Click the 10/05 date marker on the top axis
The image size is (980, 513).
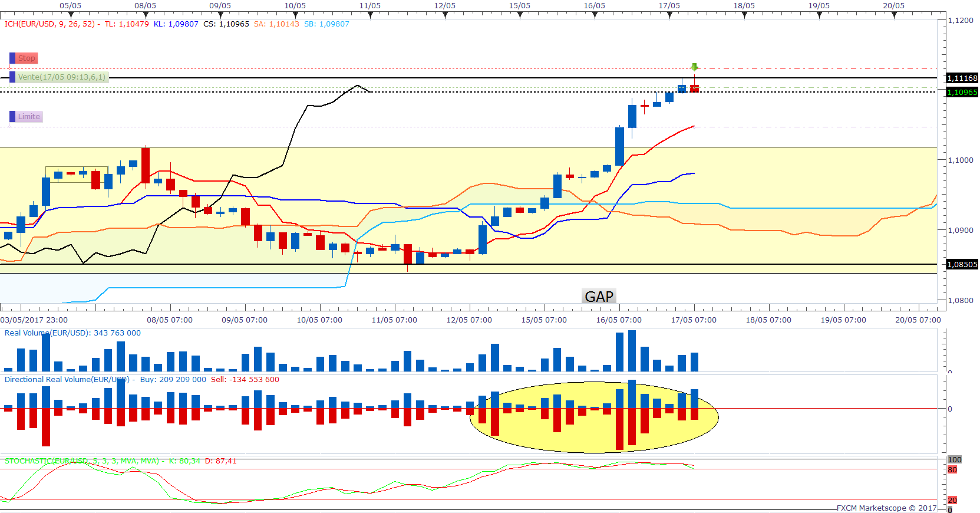pyautogui.click(x=295, y=6)
